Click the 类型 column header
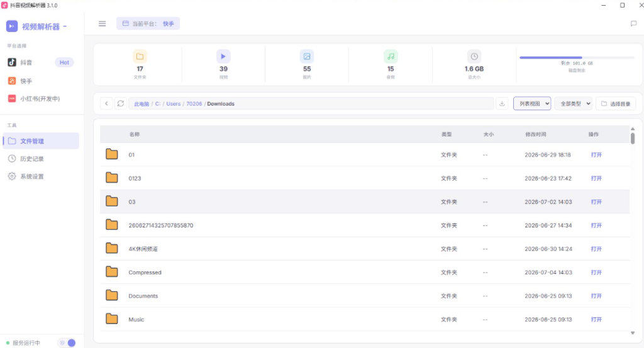 447,134
